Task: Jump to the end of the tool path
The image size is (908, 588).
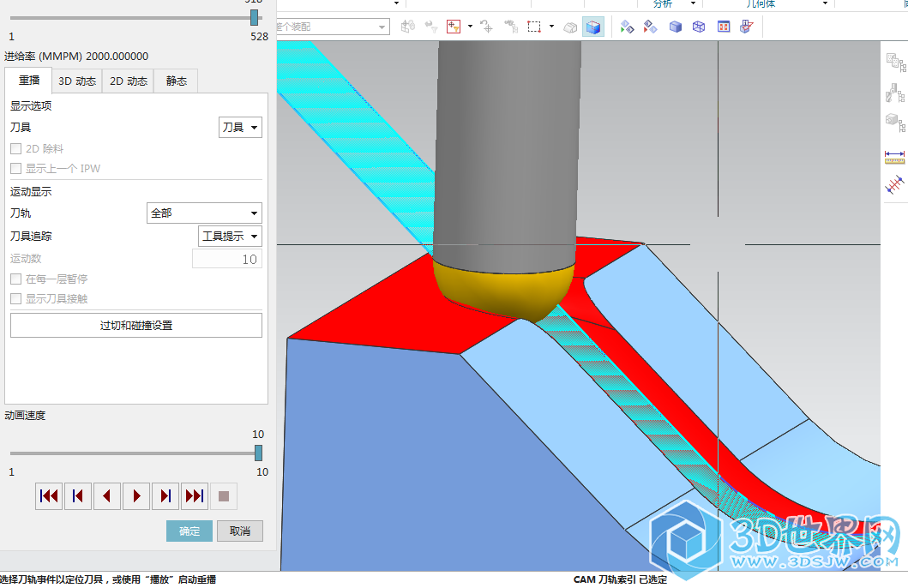Action: 195,496
